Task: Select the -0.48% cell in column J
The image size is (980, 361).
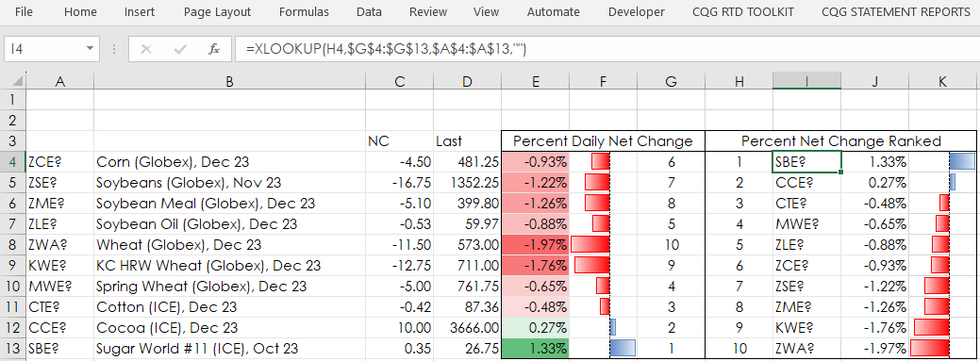Action: (x=875, y=203)
